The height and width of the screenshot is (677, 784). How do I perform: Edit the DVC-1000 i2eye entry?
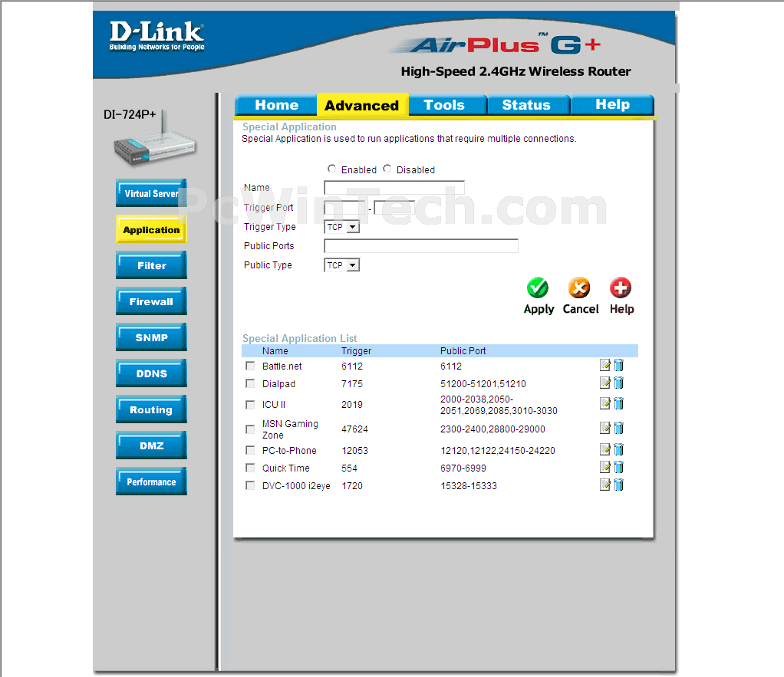[605, 485]
